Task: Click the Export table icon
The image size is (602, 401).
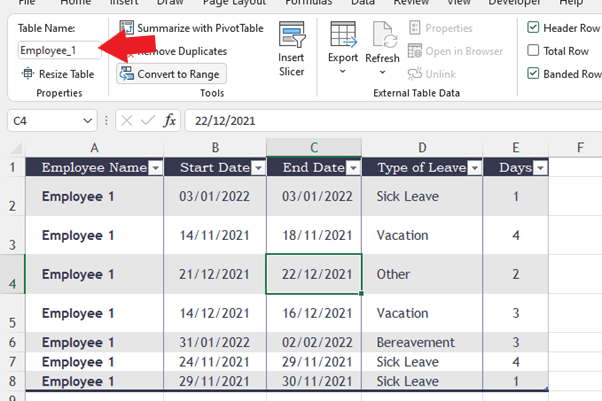Action: (343, 35)
